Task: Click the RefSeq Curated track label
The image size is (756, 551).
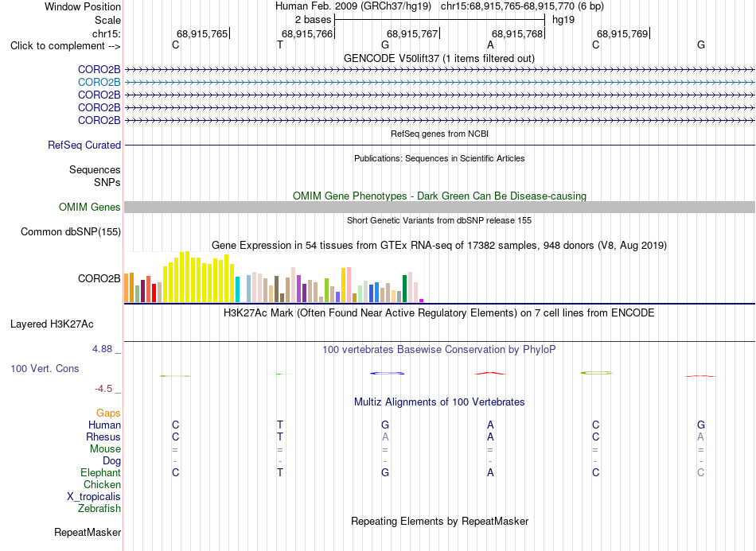Action: point(84,145)
